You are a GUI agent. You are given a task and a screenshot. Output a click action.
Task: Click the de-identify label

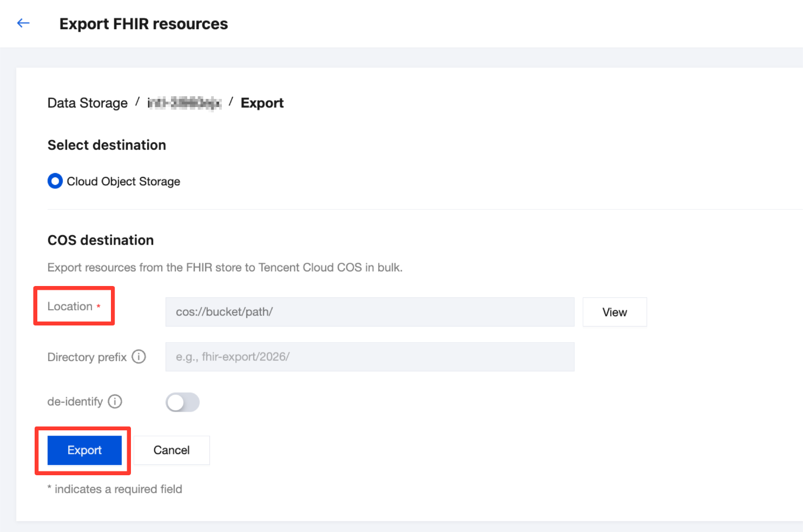click(75, 402)
